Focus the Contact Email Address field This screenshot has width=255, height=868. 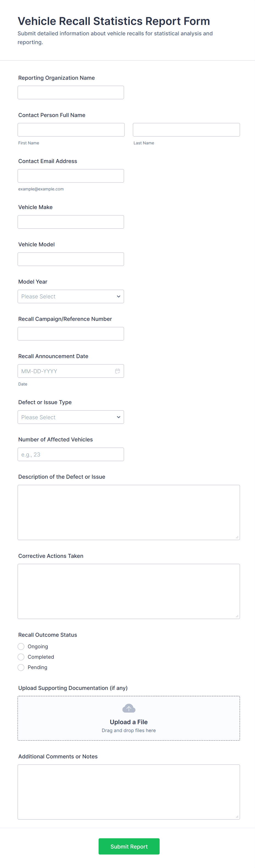coord(70,176)
